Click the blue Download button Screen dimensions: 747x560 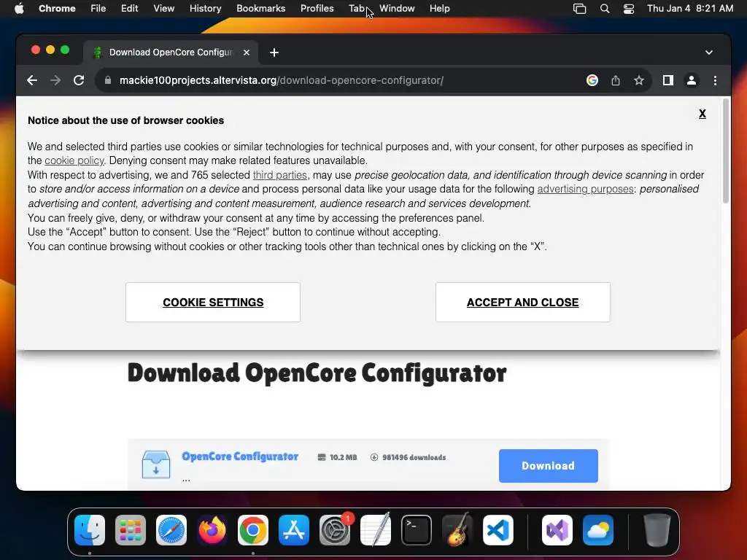pos(549,466)
